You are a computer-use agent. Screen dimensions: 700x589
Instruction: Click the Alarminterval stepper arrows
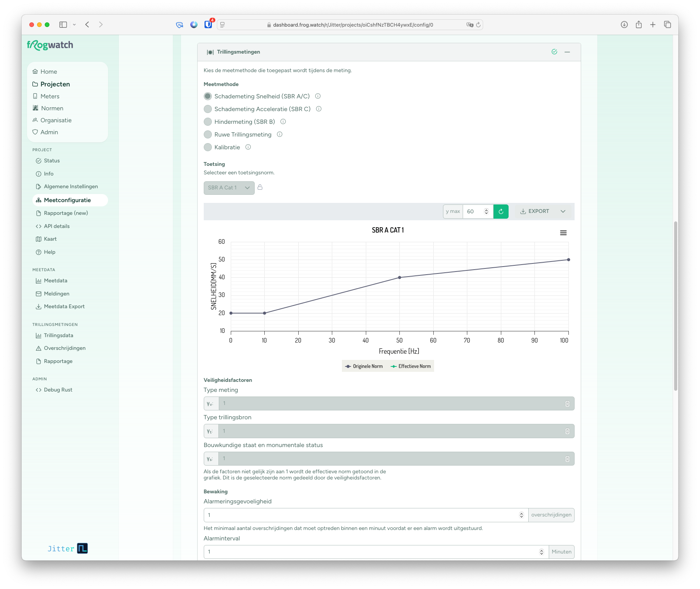541,552
